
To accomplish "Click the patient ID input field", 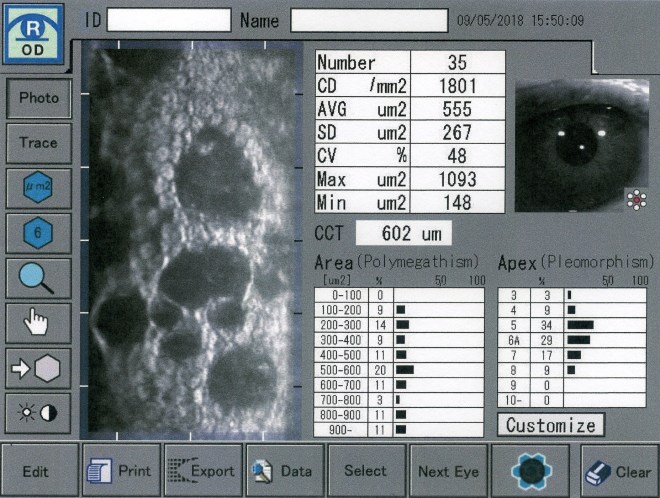I will (x=169, y=19).
